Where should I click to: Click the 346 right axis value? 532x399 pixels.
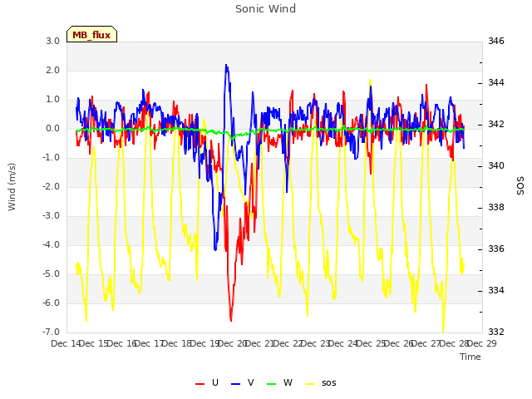click(x=496, y=42)
